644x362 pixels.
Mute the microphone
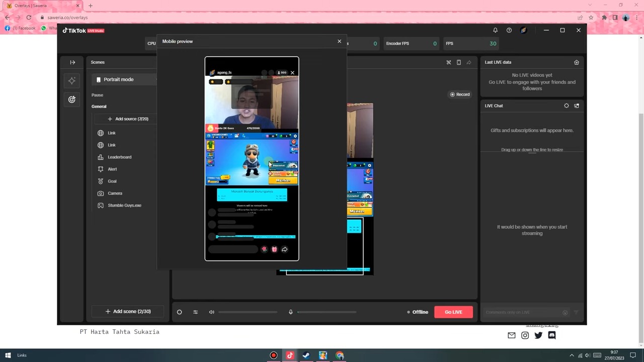click(290, 312)
